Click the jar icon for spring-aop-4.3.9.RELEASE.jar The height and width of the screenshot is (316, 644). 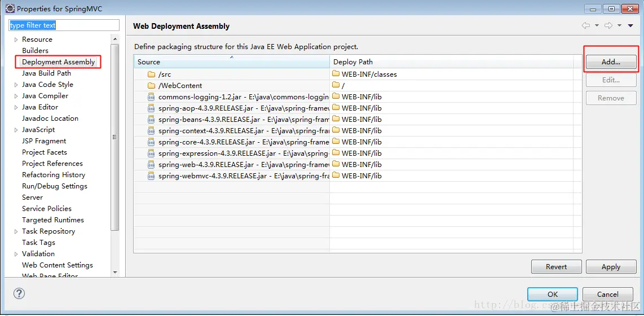pyautogui.click(x=151, y=108)
